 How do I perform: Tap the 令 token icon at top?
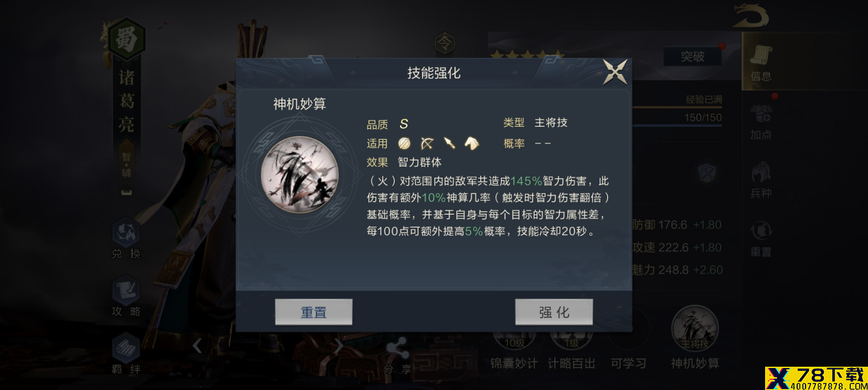(x=445, y=44)
